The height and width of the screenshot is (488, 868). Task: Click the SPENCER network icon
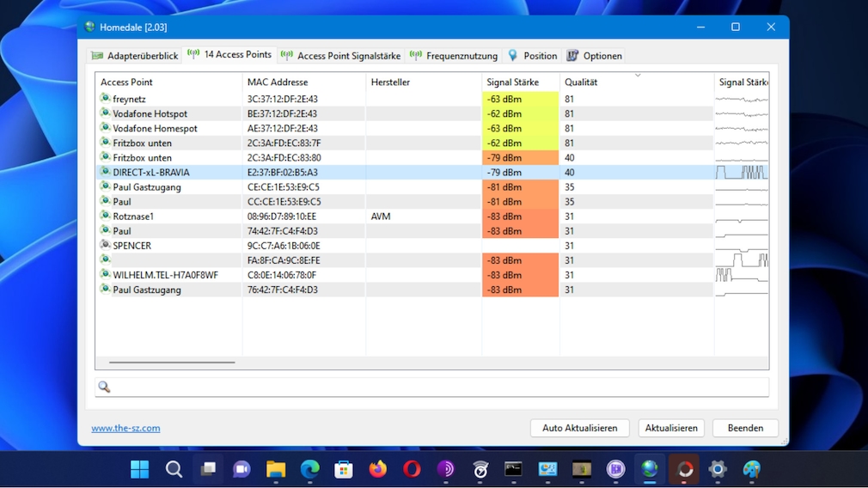pos(105,246)
